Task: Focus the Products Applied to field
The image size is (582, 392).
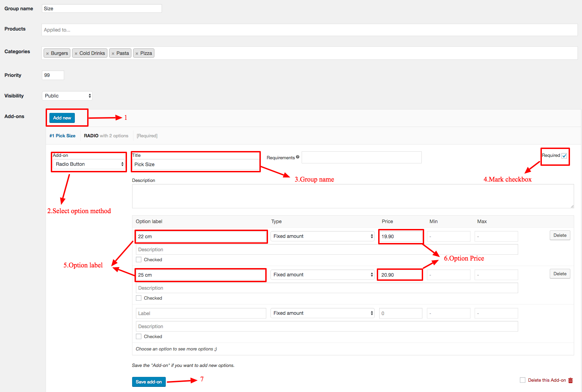Action: [x=310, y=30]
